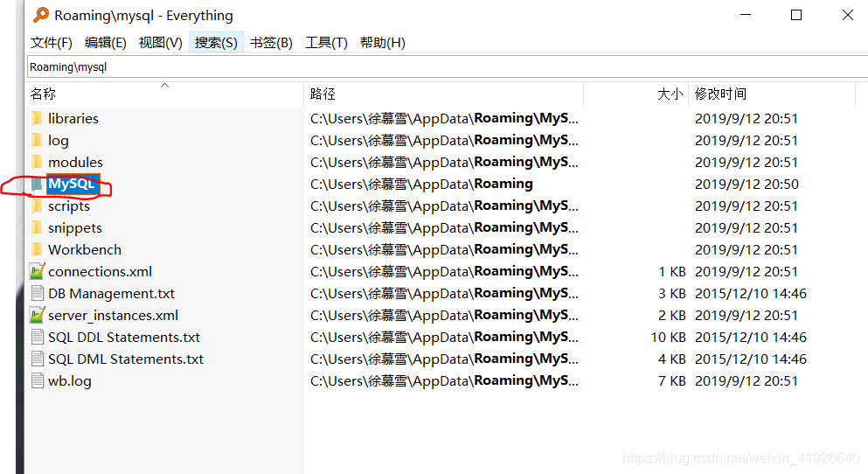Click the path cell of wb.log row
Viewport: 868px width, 474px height.
pyautogui.click(x=444, y=381)
